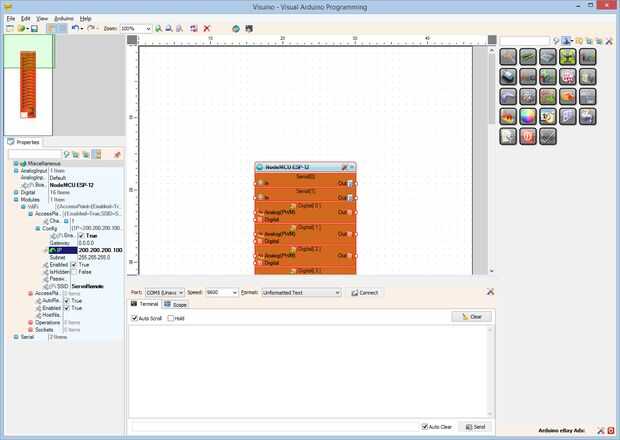Toggle the Auto Scroll checkbox
This screenshot has height=440, width=620.
point(134,318)
